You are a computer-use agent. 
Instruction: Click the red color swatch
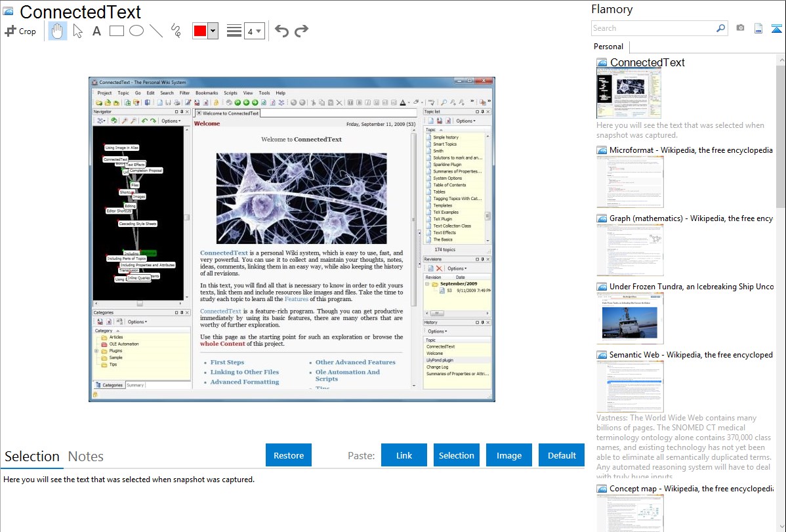[x=200, y=31]
